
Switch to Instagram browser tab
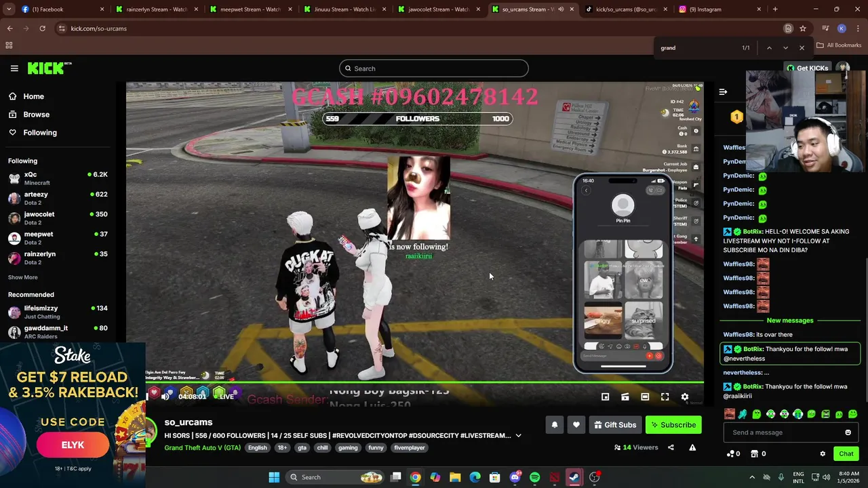click(719, 9)
